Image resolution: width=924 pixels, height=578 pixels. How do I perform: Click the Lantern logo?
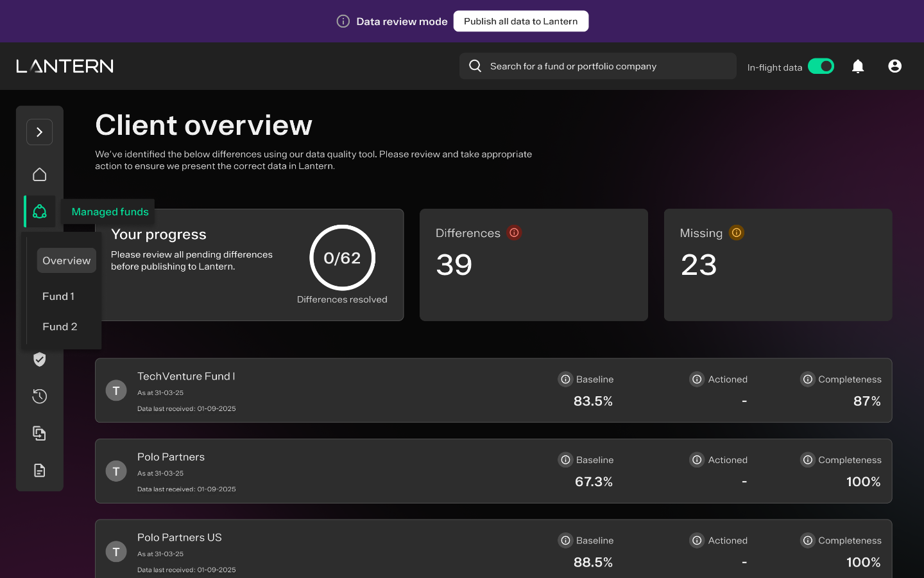[65, 66]
